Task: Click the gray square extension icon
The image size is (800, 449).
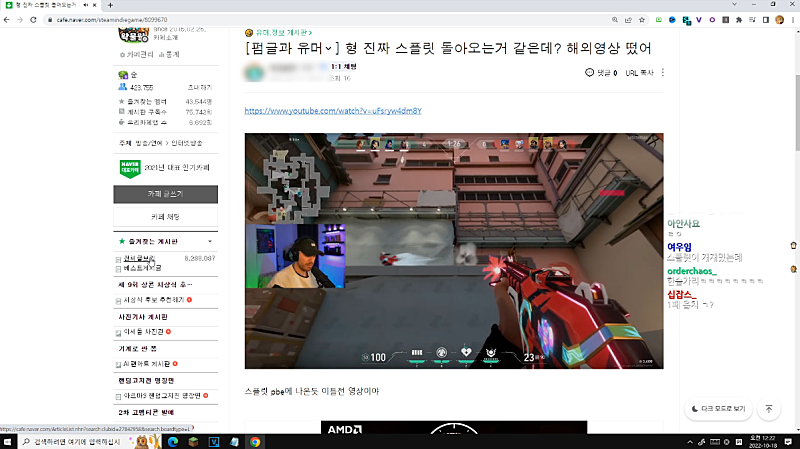Action: tap(726, 20)
